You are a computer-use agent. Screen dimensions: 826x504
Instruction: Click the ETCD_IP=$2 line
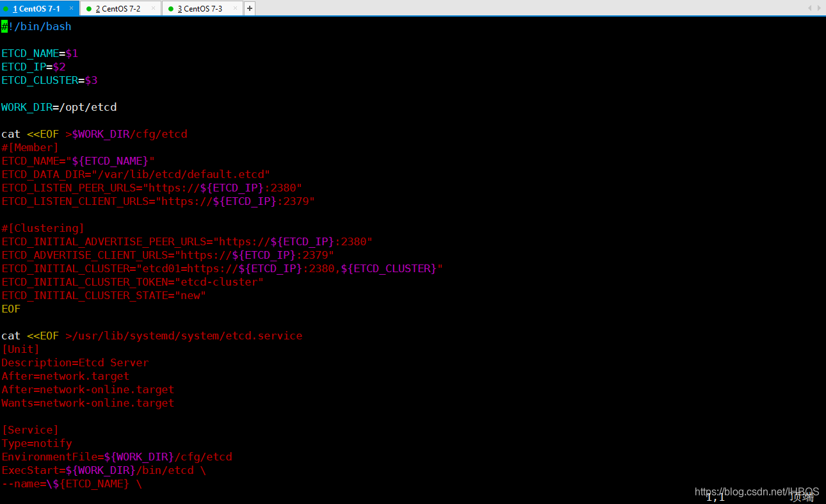[33, 67]
